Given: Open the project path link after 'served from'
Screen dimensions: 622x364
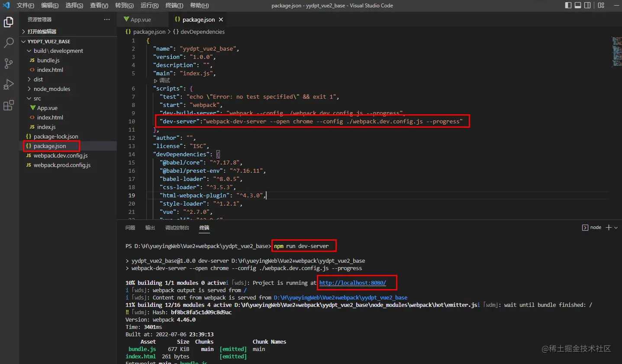Looking at the screenshot, I should tap(341, 297).
